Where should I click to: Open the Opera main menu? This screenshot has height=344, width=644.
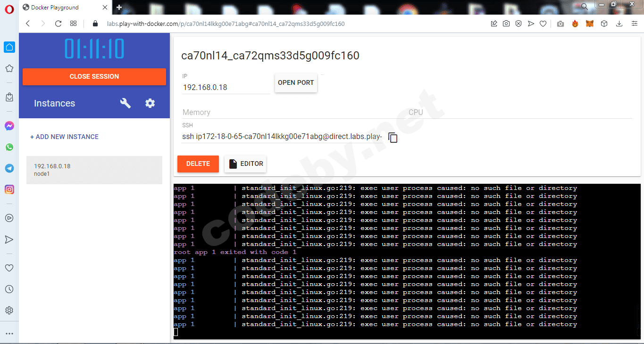(9, 8)
